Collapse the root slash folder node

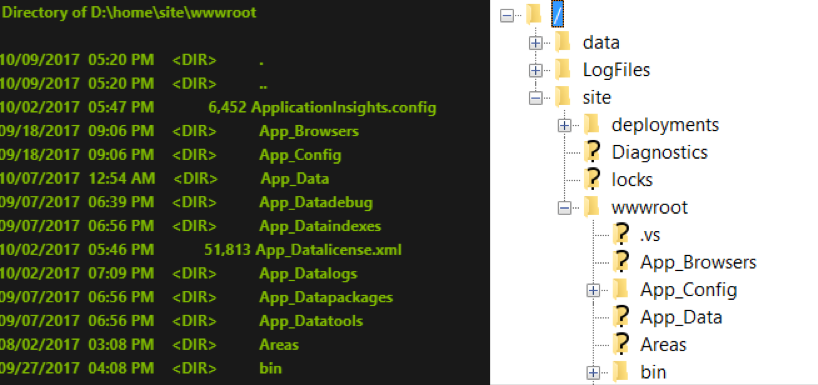[x=507, y=16]
